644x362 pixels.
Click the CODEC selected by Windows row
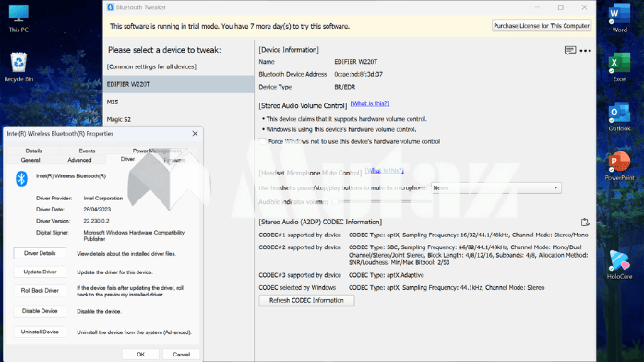pyautogui.click(x=401, y=287)
